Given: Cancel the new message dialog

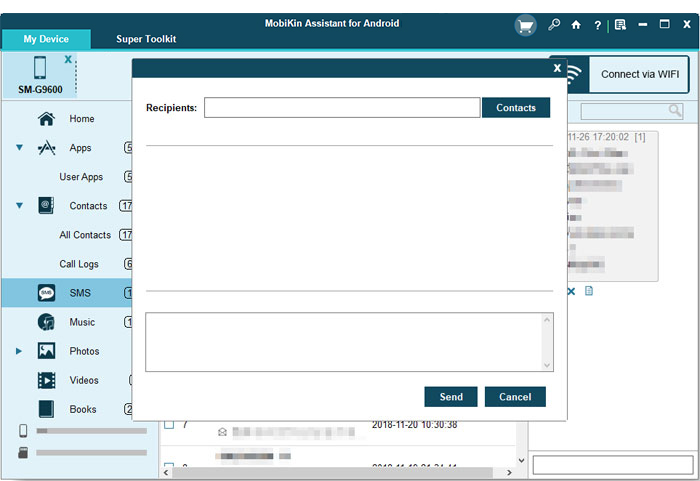Looking at the screenshot, I should coord(515,397).
